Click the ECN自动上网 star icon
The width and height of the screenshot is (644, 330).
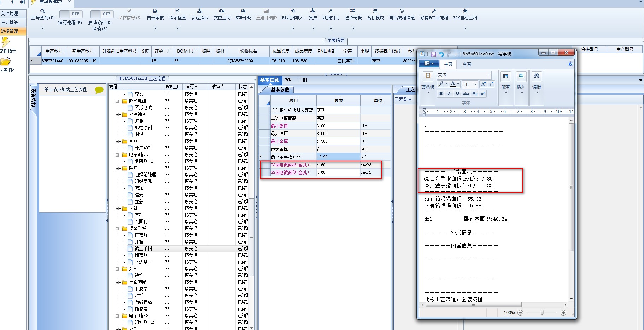(x=465, y=11)
